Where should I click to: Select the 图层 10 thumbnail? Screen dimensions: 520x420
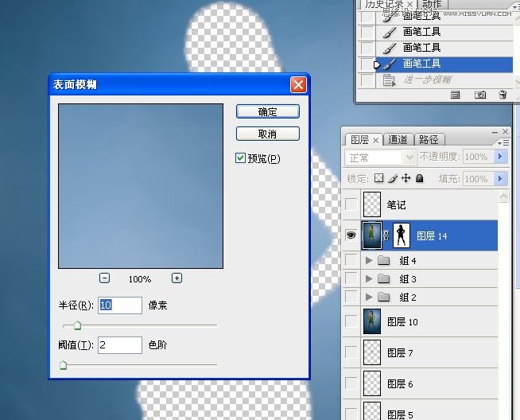pyautogui.click(x=372, y=321)
